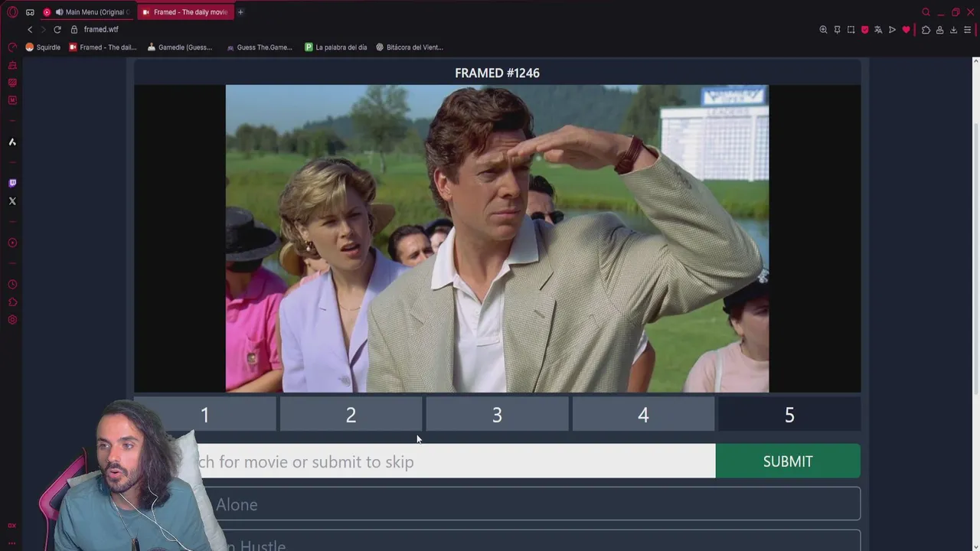Open the ad blocker shield icon
Viewport: 980px width, 551px height.
(x=864, y=30)
